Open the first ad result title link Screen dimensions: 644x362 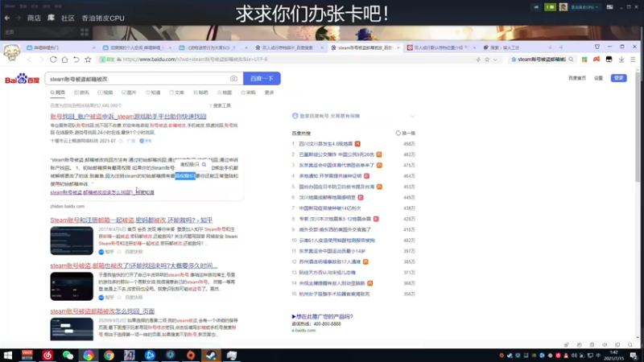pyautogui.click(x=128, y=117)
